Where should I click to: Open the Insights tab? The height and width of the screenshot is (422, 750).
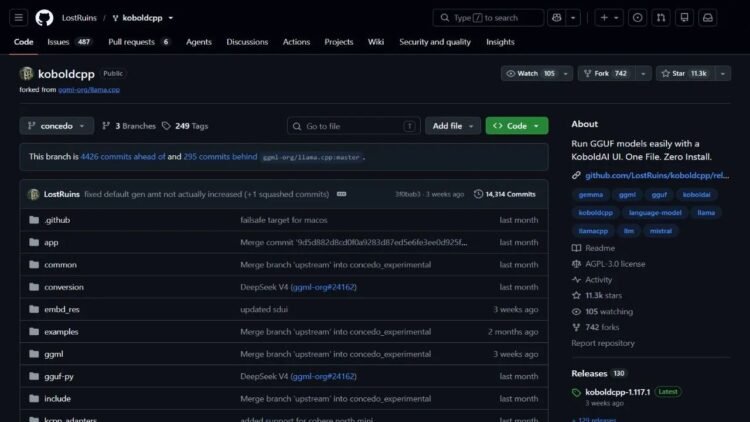tap(500, 42)
